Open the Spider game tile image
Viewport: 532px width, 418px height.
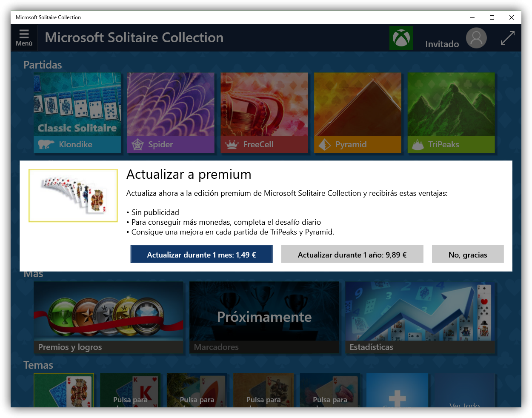tap(171, 104)
